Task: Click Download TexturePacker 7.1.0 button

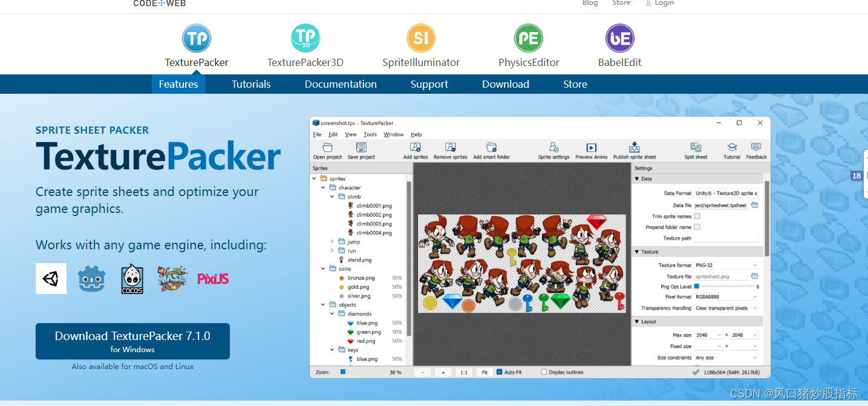Action: [x=132, y=341]
